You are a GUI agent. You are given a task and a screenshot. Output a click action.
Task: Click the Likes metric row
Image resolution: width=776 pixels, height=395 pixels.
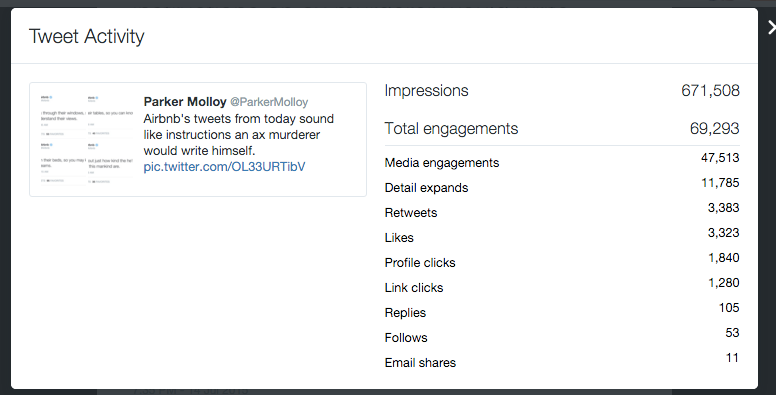point(562,236)
